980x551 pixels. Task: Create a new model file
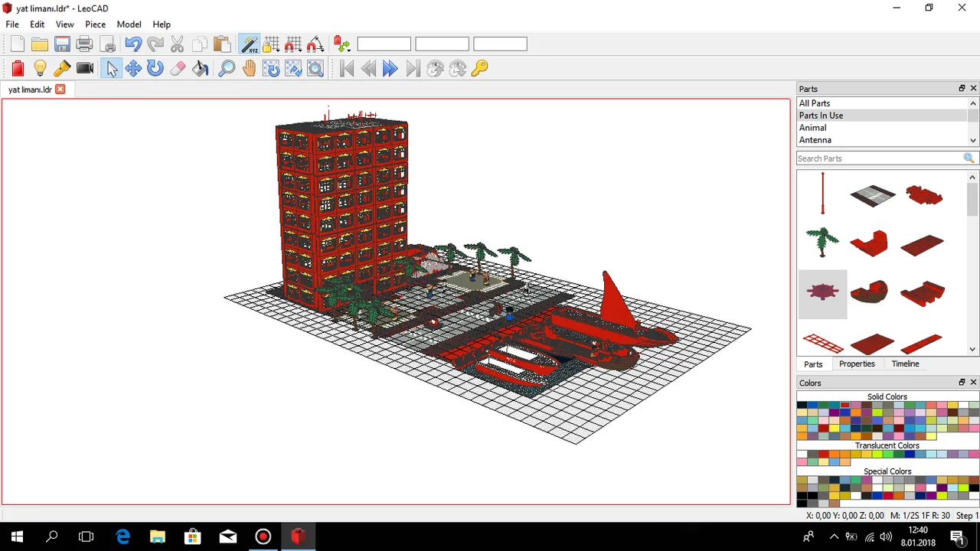pos(18,44)
